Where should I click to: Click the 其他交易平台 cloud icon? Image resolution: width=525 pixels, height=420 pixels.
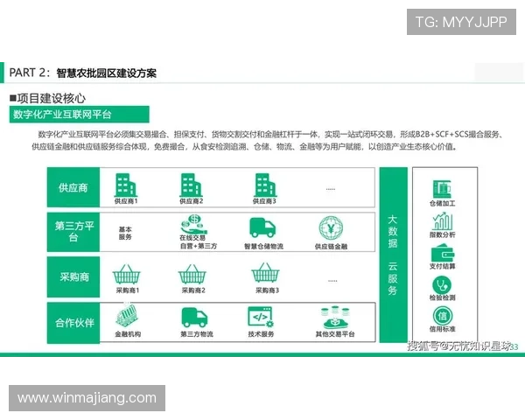coord(335,318)
